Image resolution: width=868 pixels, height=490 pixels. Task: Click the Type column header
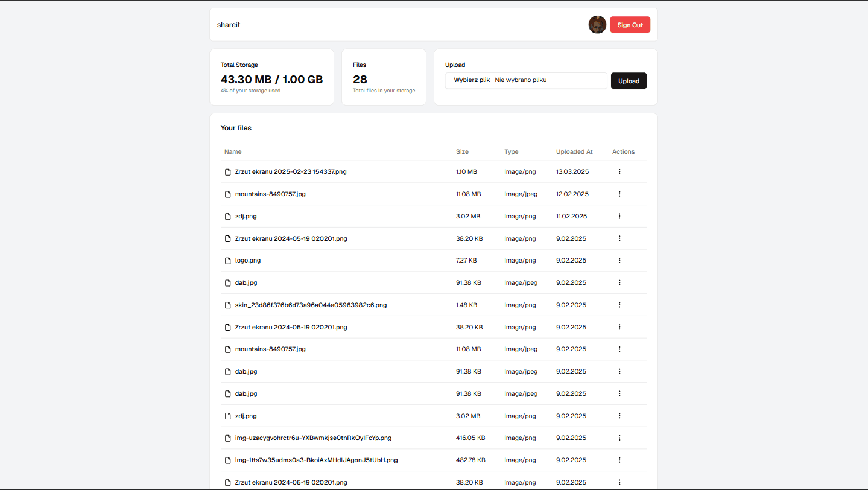pos(511,152)
